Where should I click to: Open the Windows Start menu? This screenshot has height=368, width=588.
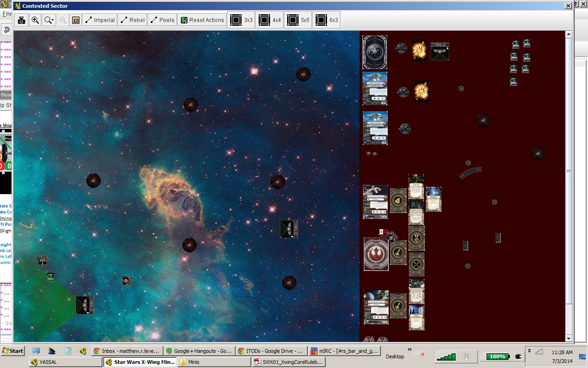[x=13, y=351]
